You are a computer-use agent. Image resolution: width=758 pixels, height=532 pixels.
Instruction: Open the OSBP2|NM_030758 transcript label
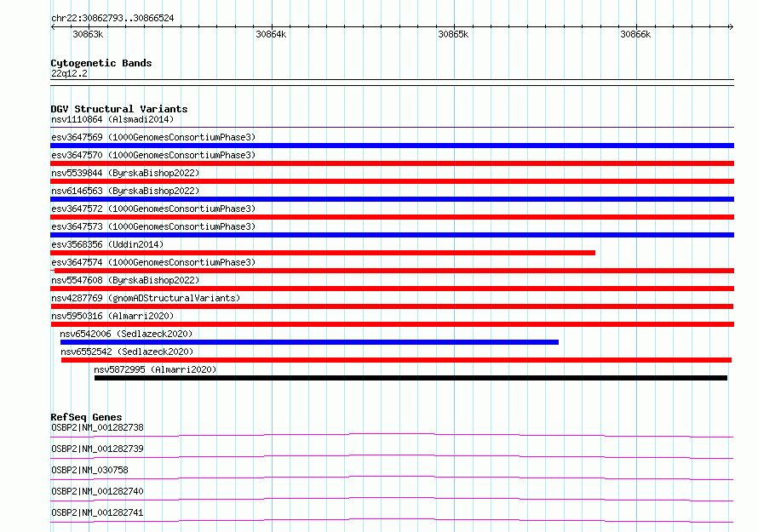click(x=89, y=470)
